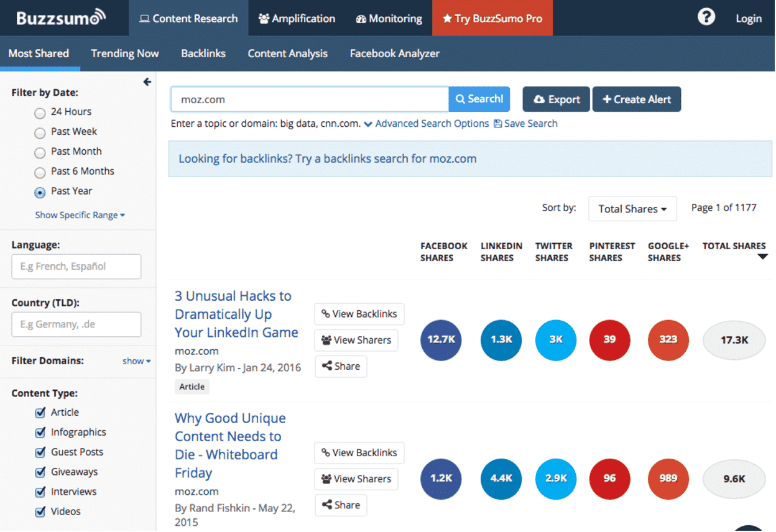Click the 17.3K total shares badge
Image resolution: width=776 pixels, height=532 pixels.
click(734, 340)
